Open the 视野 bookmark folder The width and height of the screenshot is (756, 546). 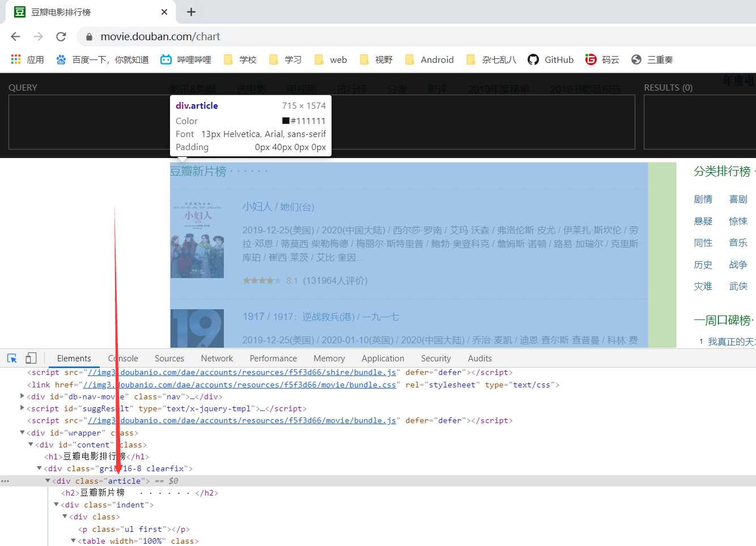376,59
